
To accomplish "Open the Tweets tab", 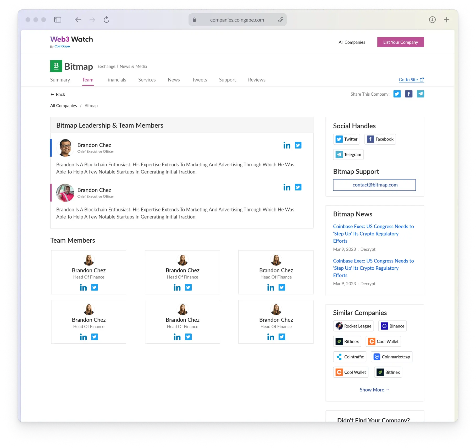I will [x=200, y=80].
